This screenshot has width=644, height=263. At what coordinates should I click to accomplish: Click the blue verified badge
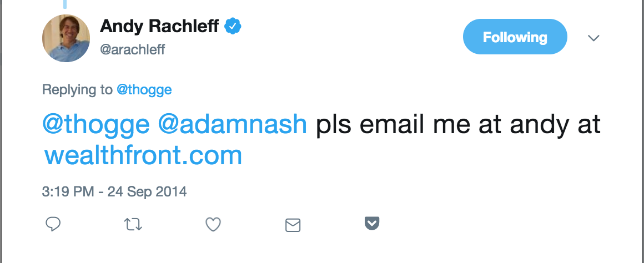pos(232,26)
